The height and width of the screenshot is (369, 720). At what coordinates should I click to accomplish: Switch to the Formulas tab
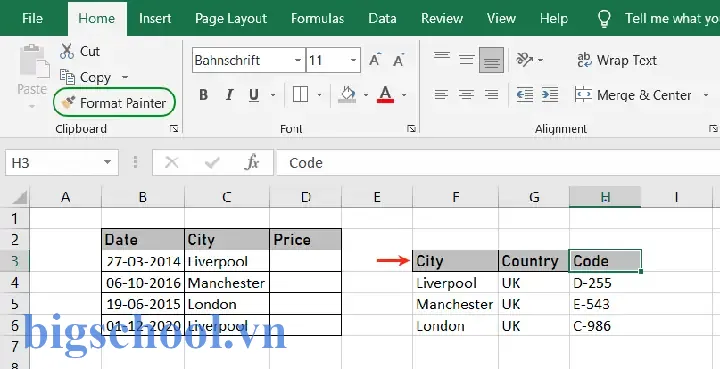[x=317, y=18]
